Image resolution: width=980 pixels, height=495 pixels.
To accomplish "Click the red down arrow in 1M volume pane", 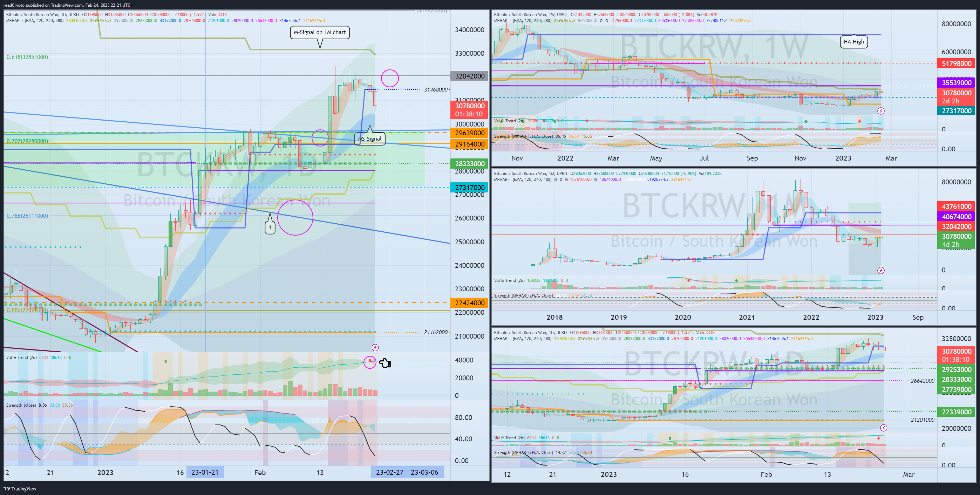I will pyautogui.click(x=689, y=280).
